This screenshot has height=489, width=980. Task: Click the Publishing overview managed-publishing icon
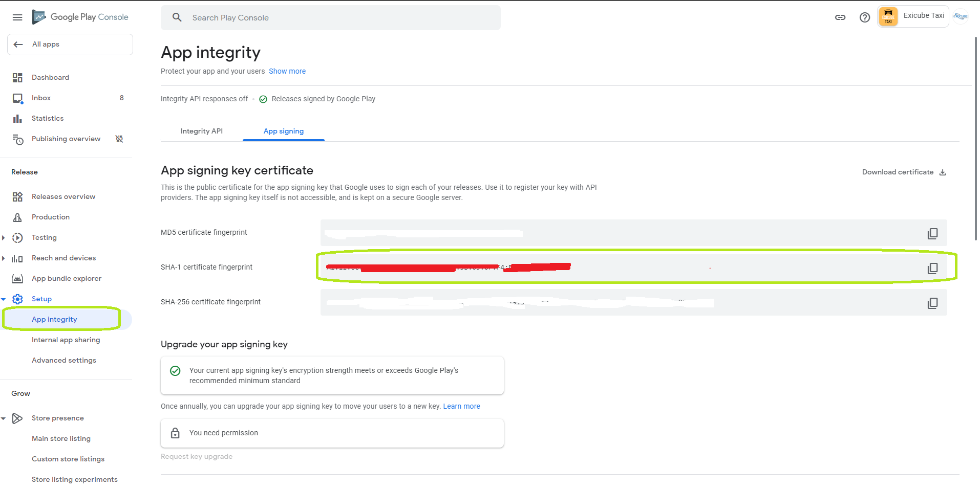coord(119,139)
